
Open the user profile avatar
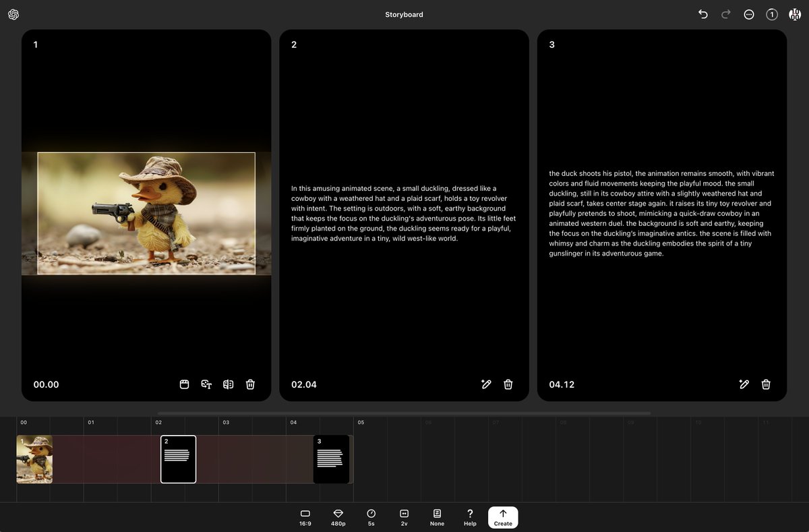click(794, 14)
